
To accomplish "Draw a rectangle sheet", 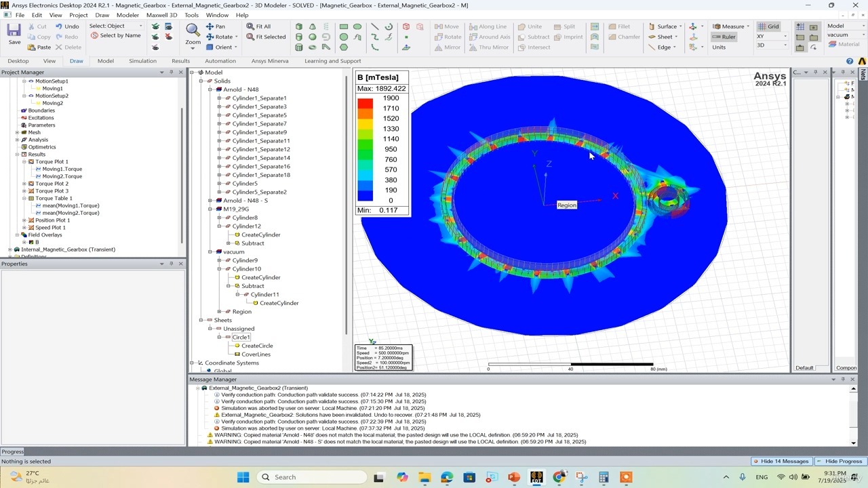I will tap(344, 26).
